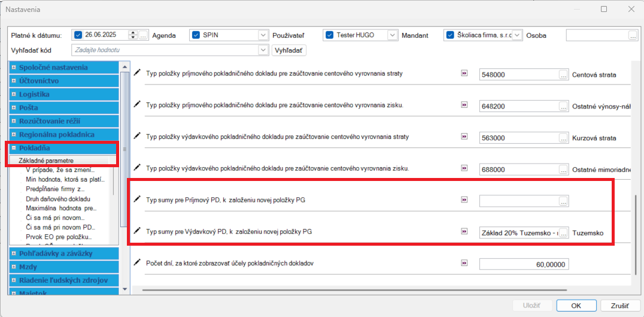Image resolution: width=644 pixels, height=317 pixels.
Task: Click the Vyhľadať button
Action: click(288, 50)
